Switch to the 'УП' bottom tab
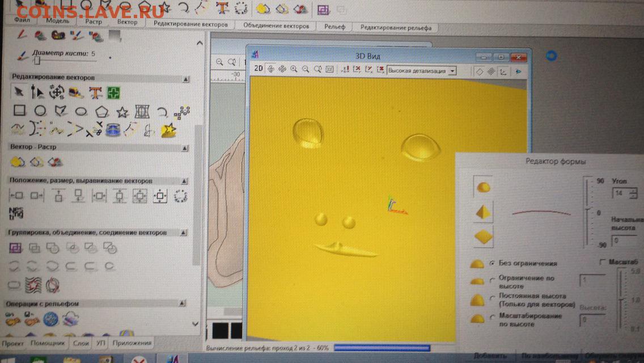This screenshot has width=644, height=363. [100, 343]
